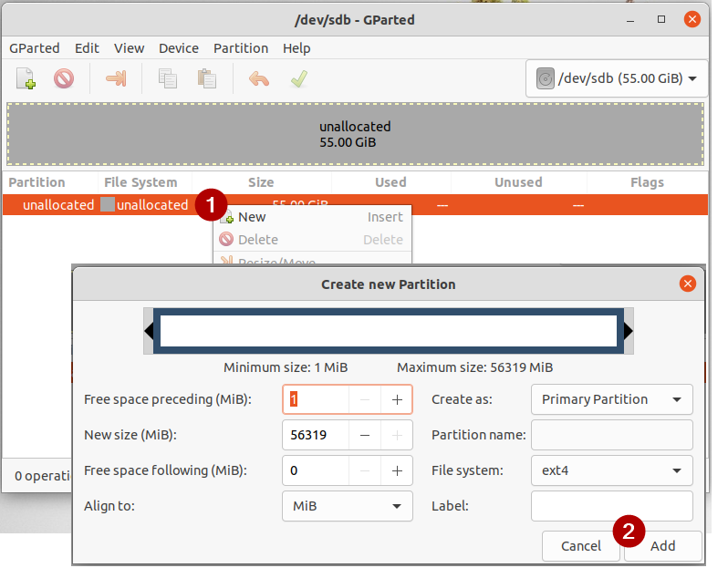This screenshot has width=728, height=568.
Task: Decrease Free space preceding value
Action: 365,399
